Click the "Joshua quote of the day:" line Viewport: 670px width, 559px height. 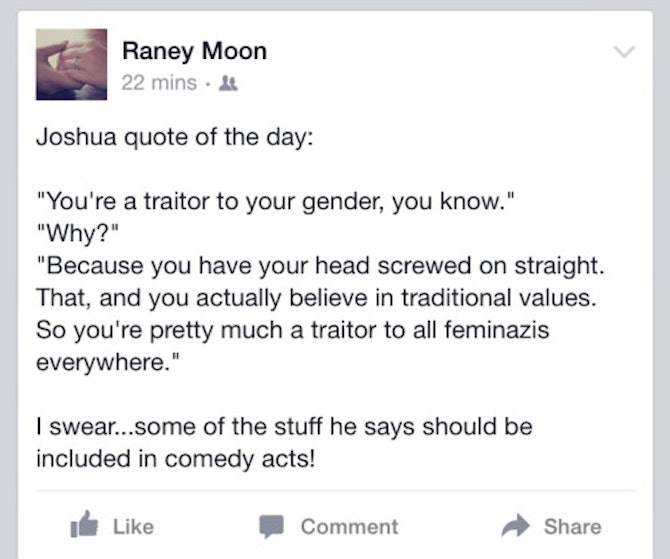174,138
